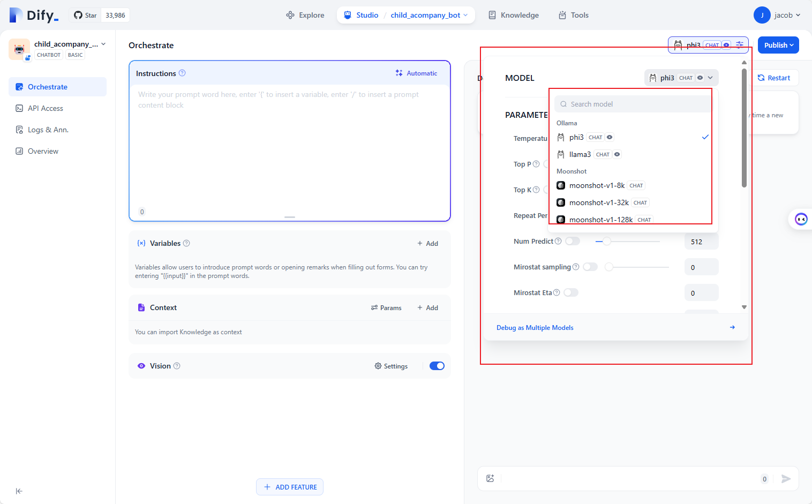Click the Mirostat Eta value field
The image size is (812, 504).
point(701,293)
